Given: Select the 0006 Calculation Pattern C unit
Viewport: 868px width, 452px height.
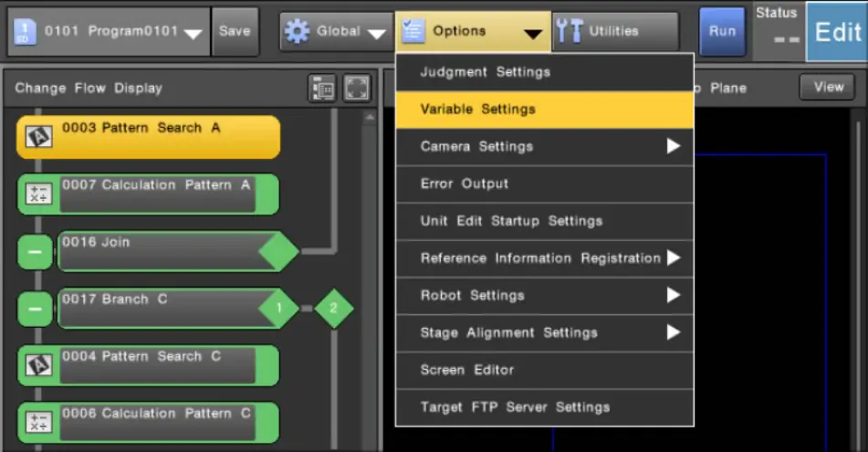Looking at the screenshot, I should (149, 423).
